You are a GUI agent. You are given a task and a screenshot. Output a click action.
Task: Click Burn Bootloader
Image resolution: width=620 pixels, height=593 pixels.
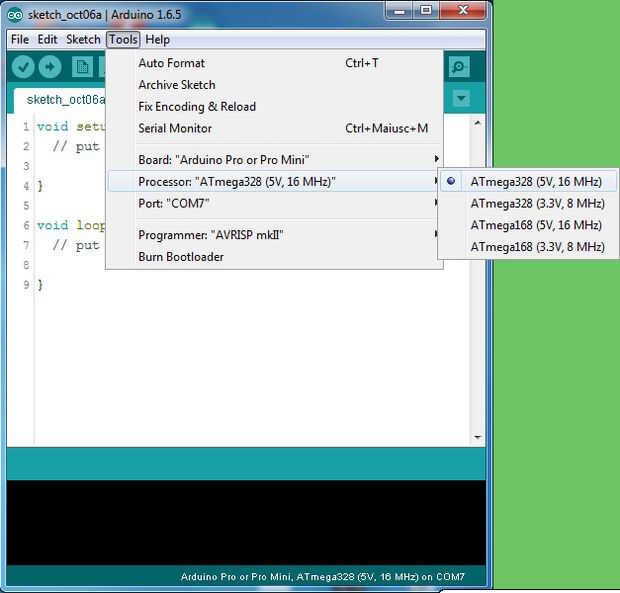(x=274, y=257)
